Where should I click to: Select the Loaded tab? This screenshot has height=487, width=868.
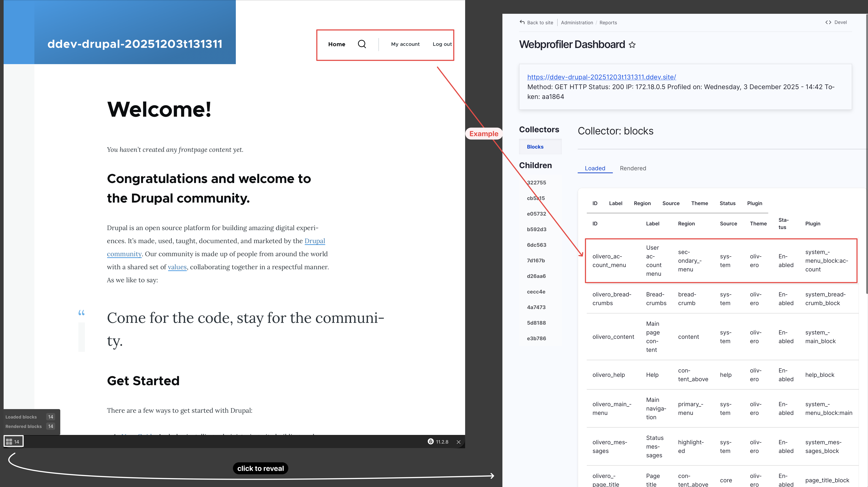[595, 168]
